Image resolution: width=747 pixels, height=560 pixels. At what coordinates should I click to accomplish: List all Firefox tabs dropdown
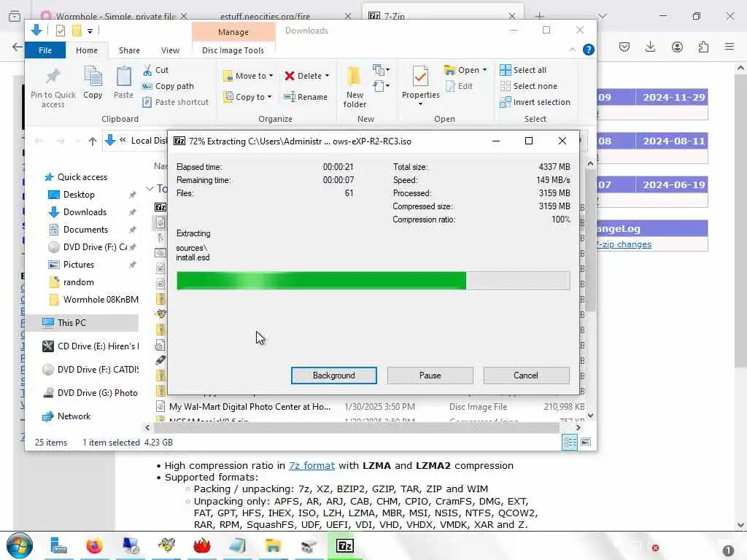point(603,16)
